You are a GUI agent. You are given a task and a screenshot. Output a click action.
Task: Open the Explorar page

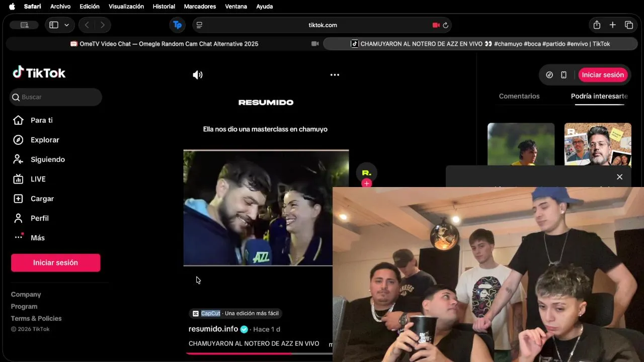(36, 140)
